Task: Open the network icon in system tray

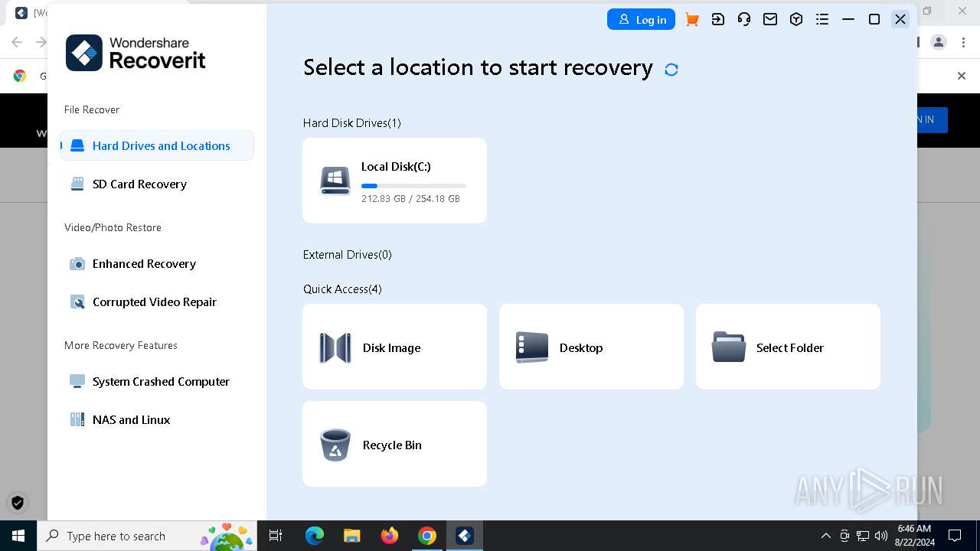Action: point(863,536)
